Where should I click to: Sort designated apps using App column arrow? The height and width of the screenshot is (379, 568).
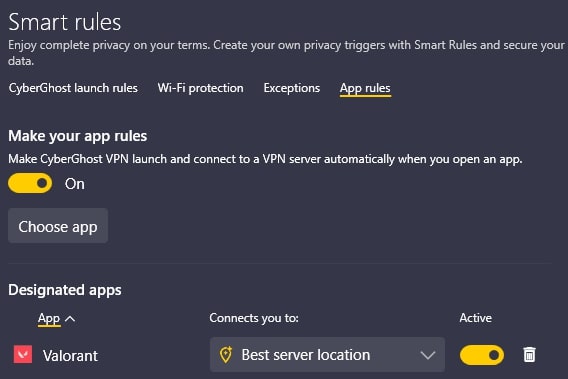click(x=70, y=319)
